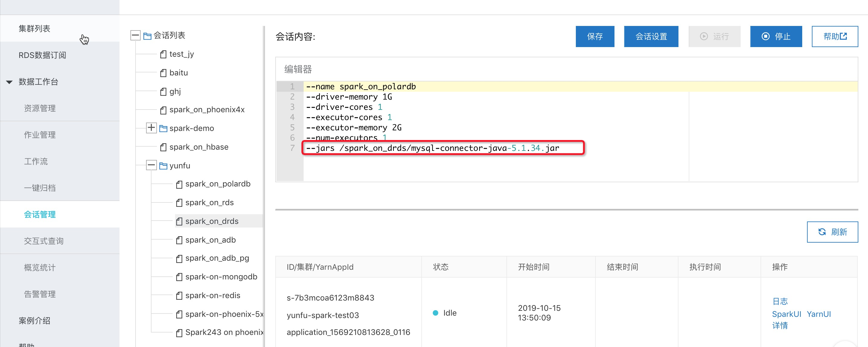Screen dimensions: 868x347
Task: Click the 保存 button
Action: click(595, 37)
